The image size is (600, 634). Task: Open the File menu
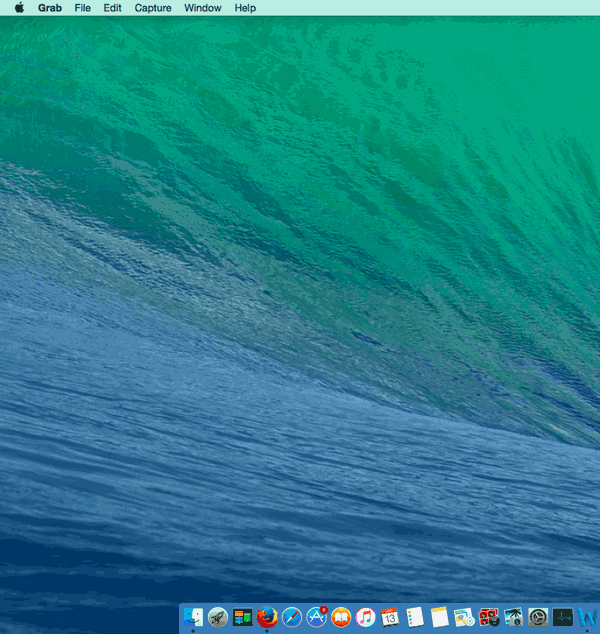tap(82, 8)
